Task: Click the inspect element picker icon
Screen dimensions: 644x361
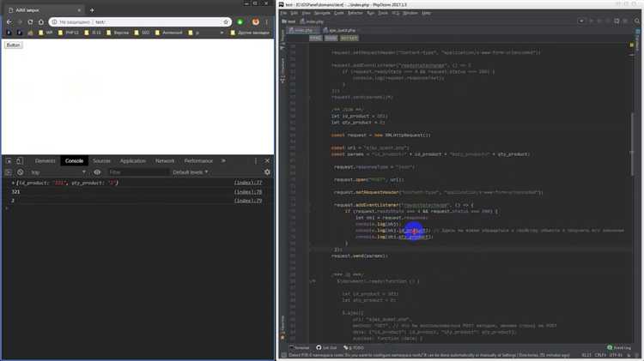Action: point(8,160)
